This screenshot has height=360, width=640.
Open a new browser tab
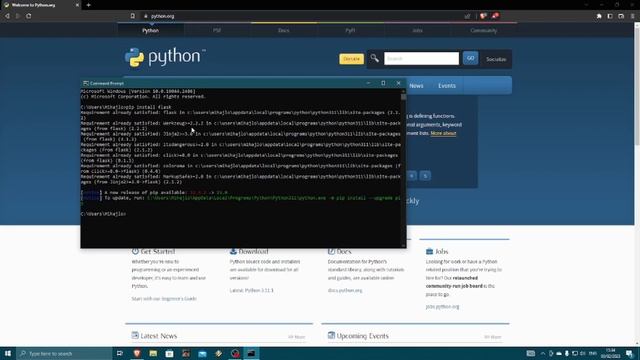coord(89,5)
